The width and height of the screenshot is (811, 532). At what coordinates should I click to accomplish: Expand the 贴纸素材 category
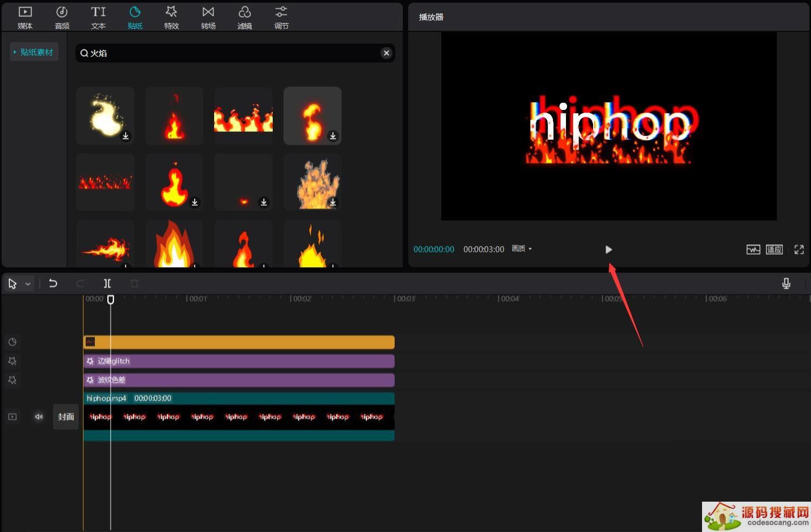(x=34, y=53)
